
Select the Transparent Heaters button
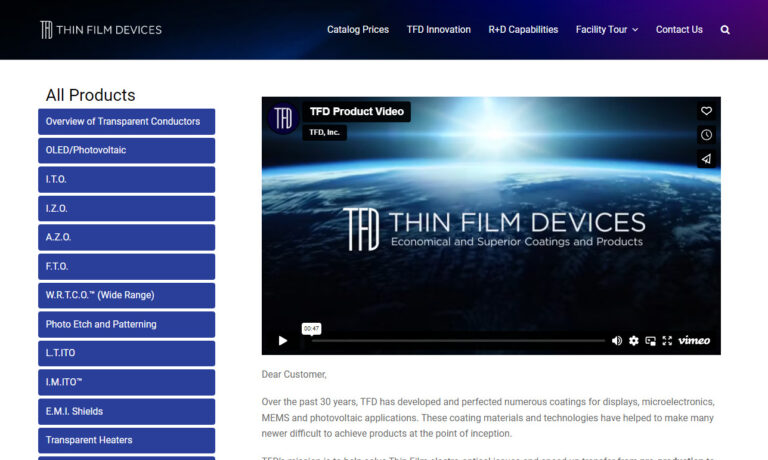(126, 440)
